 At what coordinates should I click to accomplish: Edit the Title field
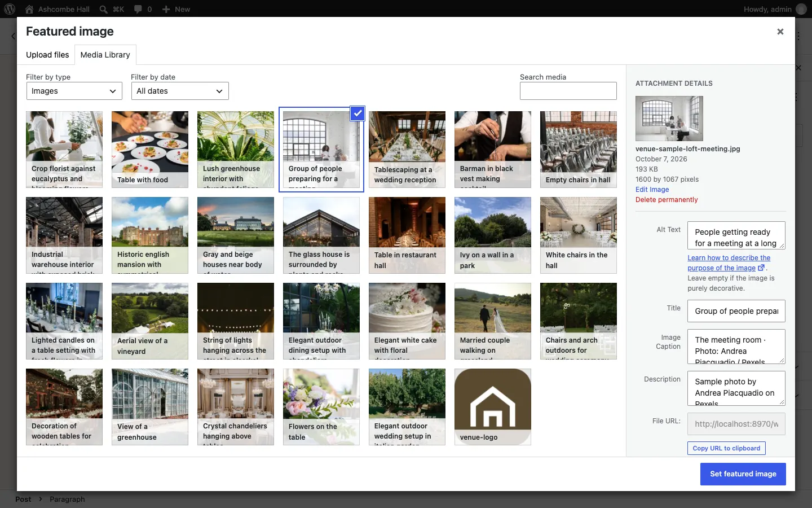pyautogui.click(x=736, y=311)
